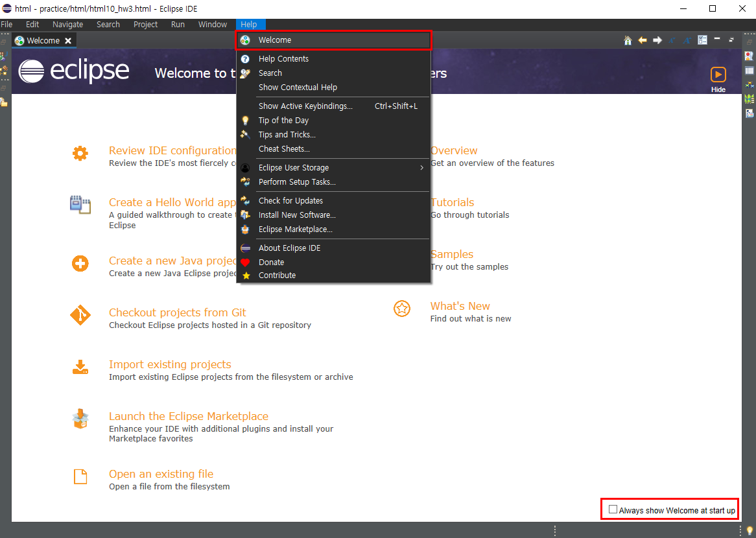The width and height of the screenshot is (756, 538).
Task: Click the What's New star icon
Action: (401, 309)
